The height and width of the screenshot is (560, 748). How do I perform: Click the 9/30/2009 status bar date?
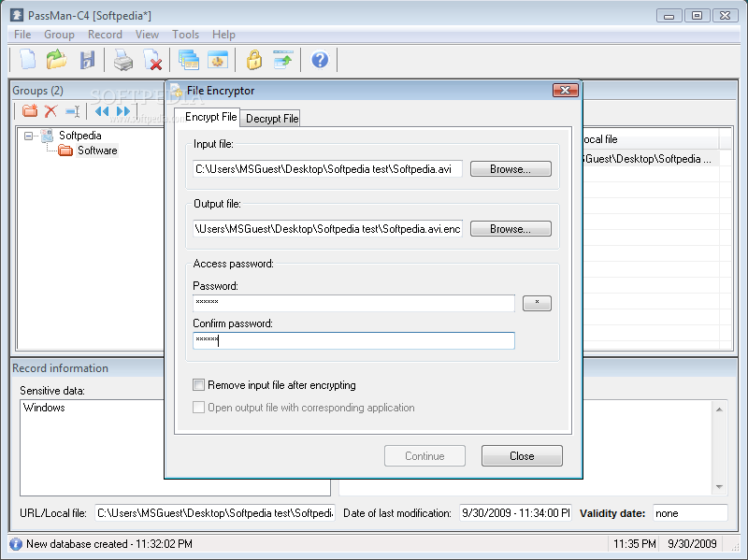pyautogui.click(x=692, y=544)
